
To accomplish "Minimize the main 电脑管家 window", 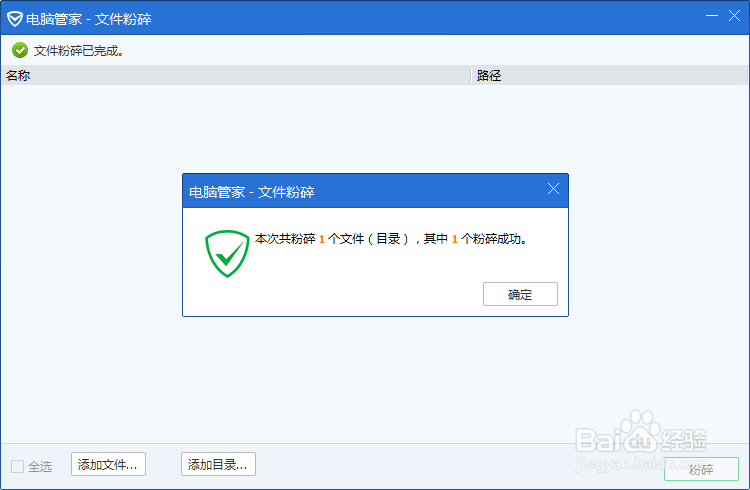I will pyautogui.click(x=712, y=16).
